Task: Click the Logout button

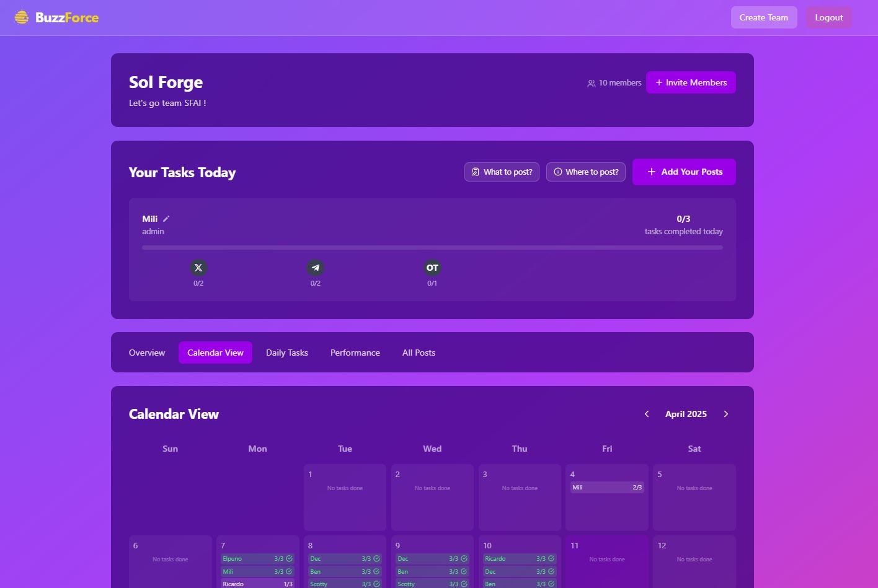Action: tap(829, 17)
